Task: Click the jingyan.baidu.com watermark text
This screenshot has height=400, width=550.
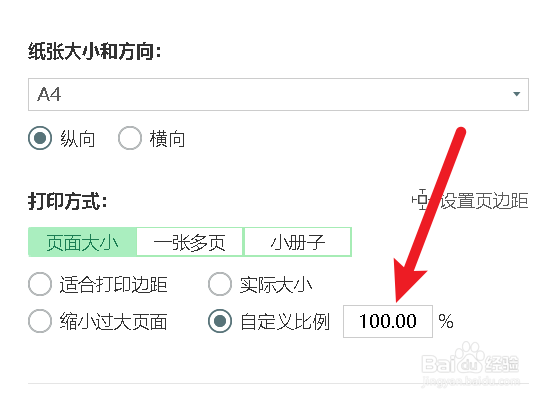Action: (x=471, y=381)
